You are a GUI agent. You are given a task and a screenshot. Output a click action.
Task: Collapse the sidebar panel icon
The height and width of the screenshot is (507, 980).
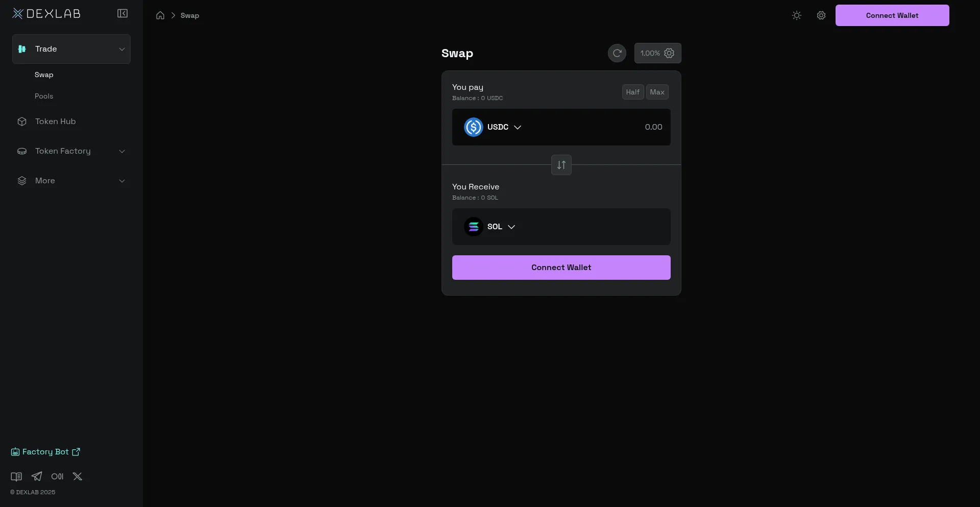(x=122, y=13)
